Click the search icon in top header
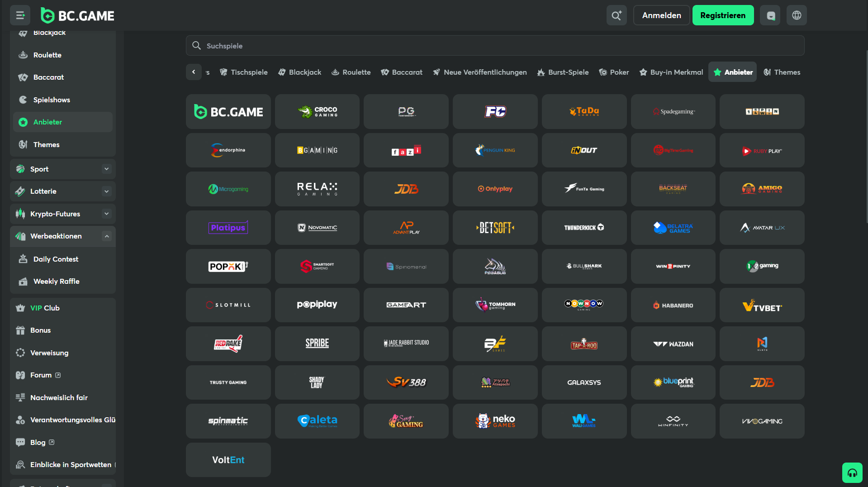868x487 pixels. 616,15
